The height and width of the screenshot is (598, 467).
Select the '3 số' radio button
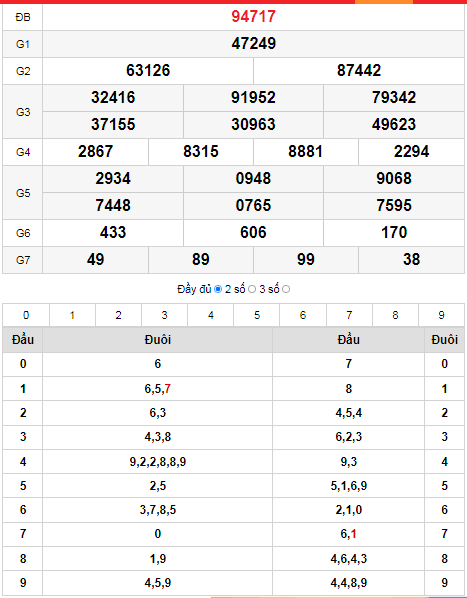click(286, 289)
